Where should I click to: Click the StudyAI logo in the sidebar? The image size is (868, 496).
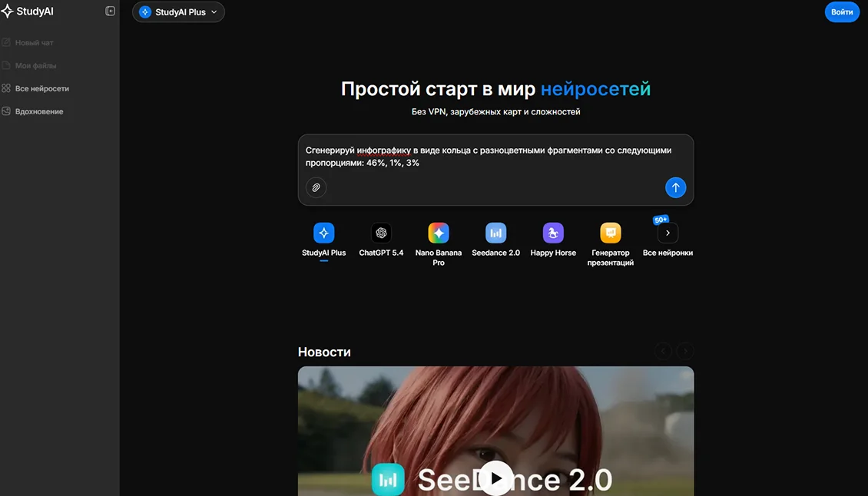click(28, 11)
